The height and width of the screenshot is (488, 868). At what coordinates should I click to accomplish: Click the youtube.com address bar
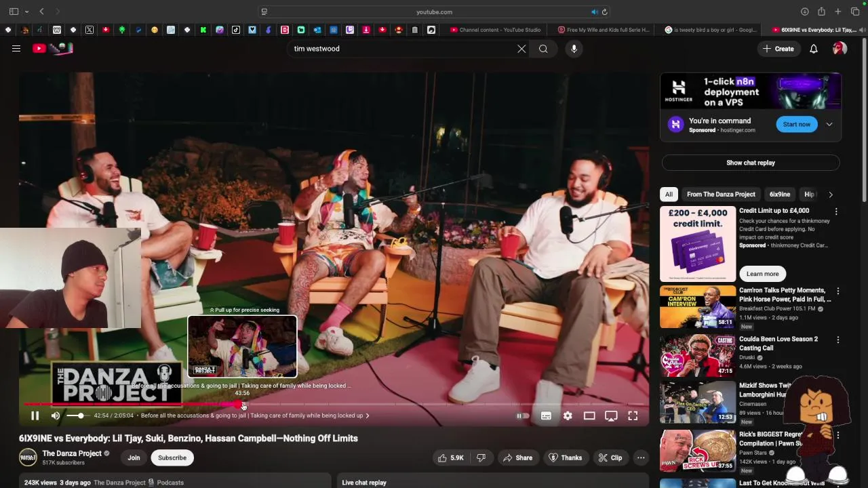(434, 12)
